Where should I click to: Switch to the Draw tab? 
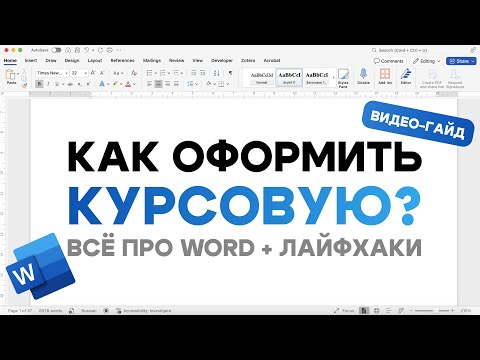(51, 61)
